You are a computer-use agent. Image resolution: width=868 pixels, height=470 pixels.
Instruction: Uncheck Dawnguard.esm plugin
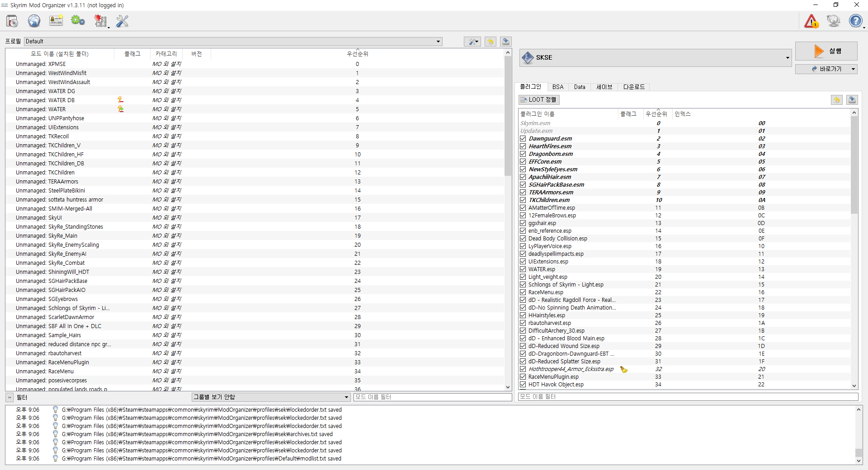click(523, 139)
